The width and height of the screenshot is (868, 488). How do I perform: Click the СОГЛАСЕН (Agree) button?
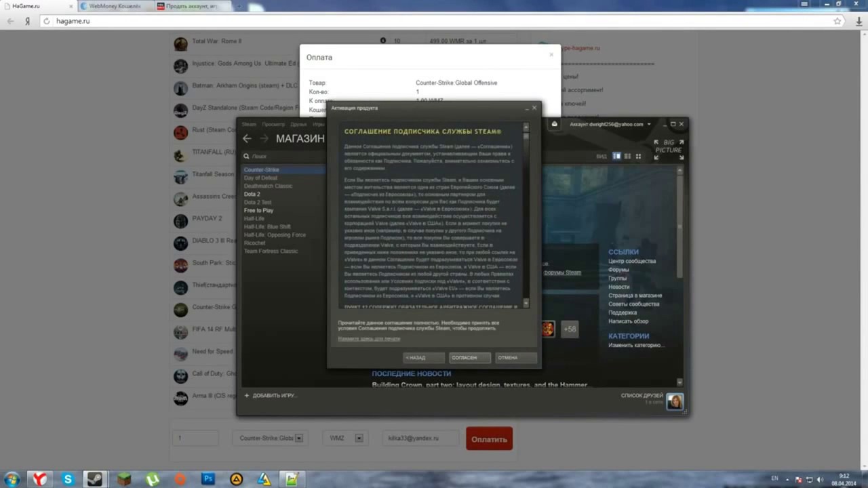coord(469,357)
